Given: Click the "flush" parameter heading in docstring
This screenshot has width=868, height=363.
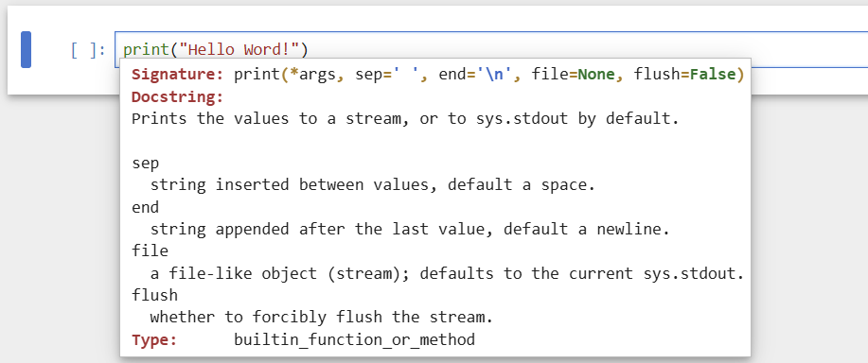Looking at the screenshot, I should [154, 295].
